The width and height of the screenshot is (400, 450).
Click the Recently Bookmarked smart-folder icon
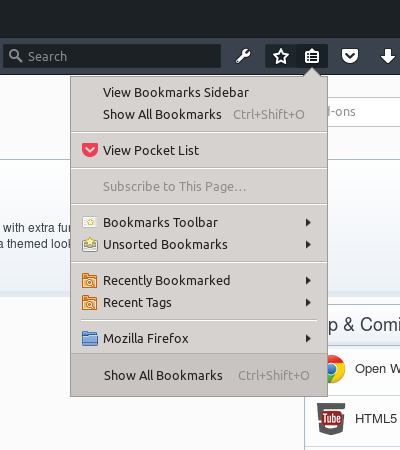coord(90,280)
